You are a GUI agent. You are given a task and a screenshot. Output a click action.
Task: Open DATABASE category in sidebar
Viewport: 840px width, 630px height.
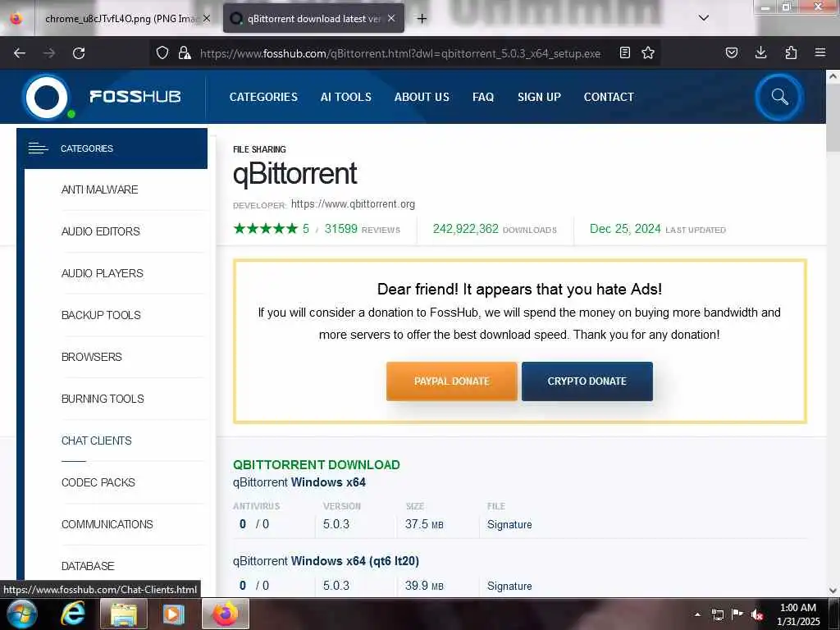[88, 566]
